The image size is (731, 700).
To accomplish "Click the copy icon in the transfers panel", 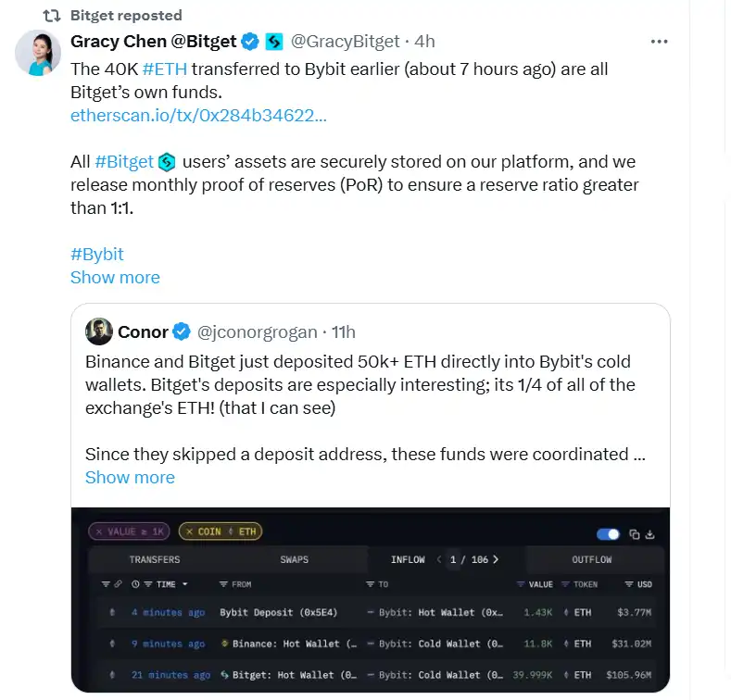I will [x=635, y=534].
